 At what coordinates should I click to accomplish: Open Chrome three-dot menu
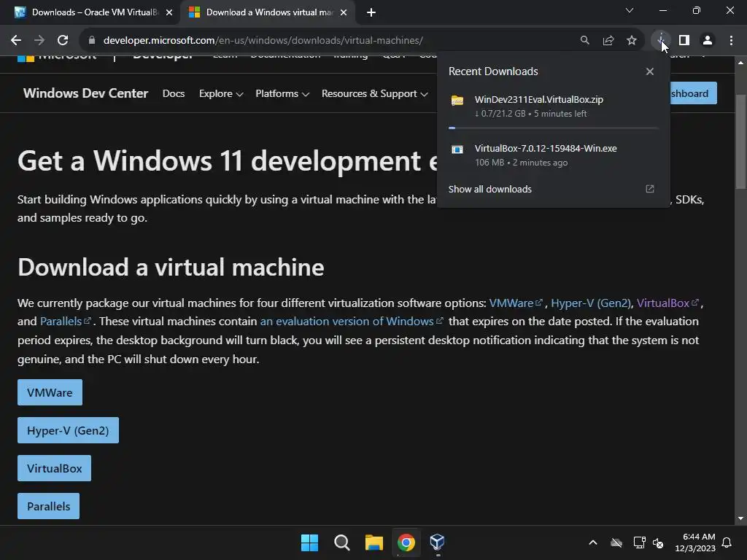click(x=731, y=41)
